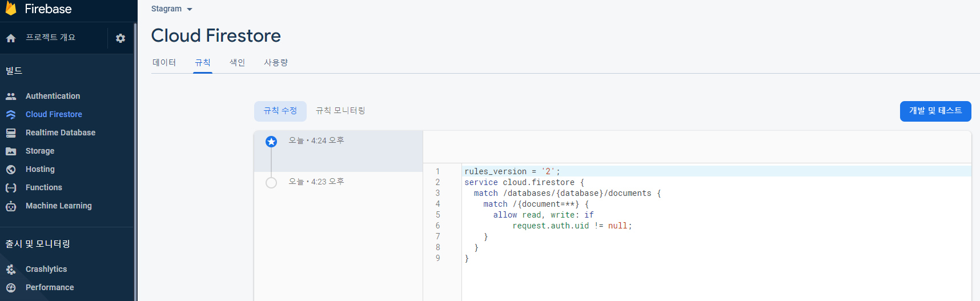980x301 pixels.
Task: Click the match /{document=**} code line
Action: tap(536, 204)
